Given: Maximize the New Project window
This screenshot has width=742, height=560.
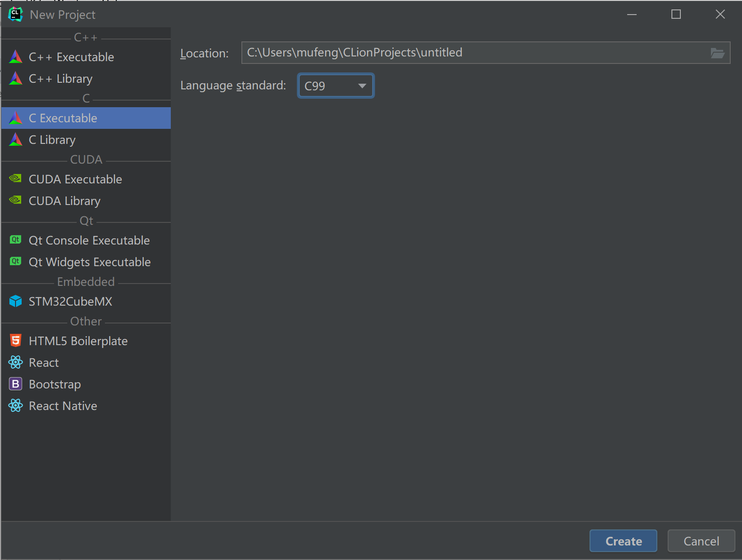Looking at the screenshot, I should click(x=676, y=15).
